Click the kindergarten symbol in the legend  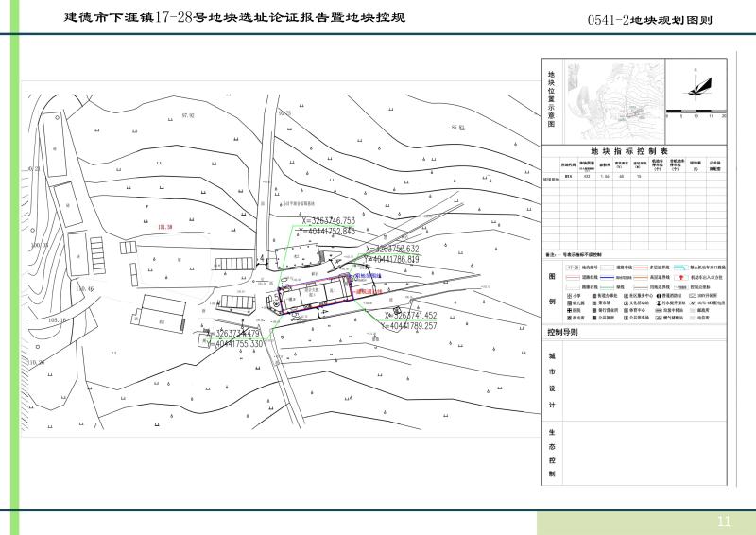pos(567,302)
